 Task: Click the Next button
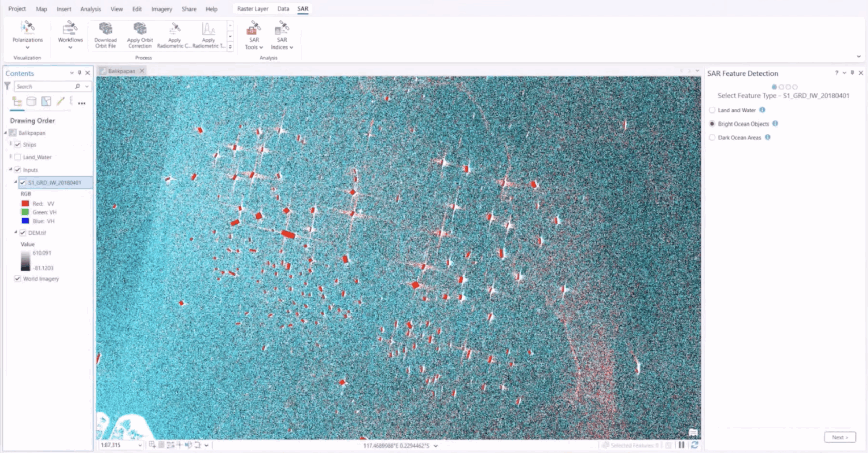(x=840, y=437)
